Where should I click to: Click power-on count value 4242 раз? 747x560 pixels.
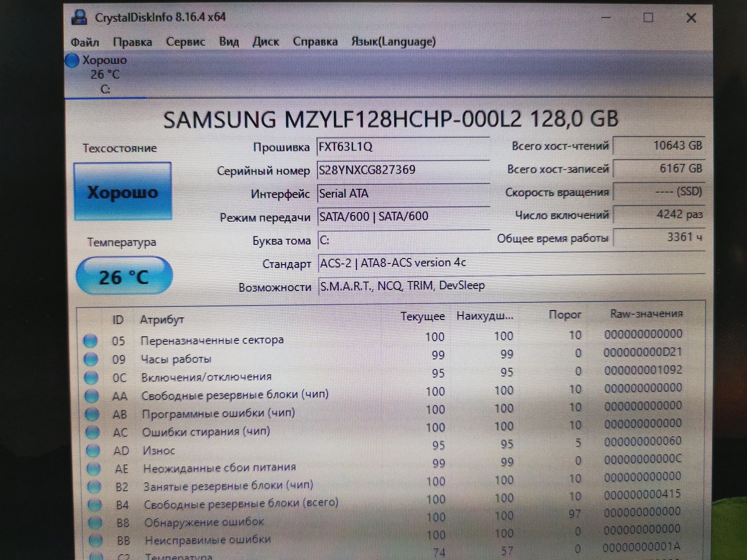[659, 215]
